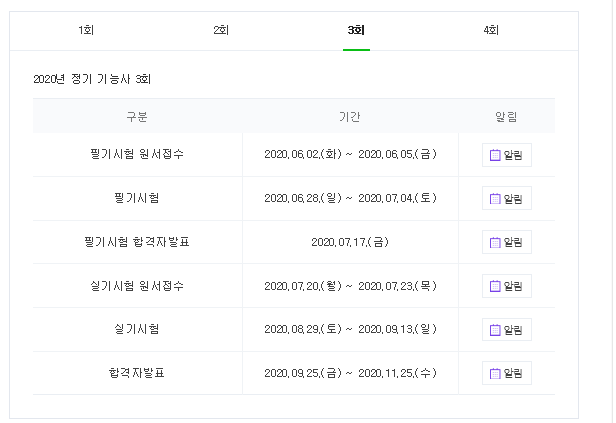Viewport: 616px width, 423px height.
Task: Click date range 2020.06.02.(화) ~ 2020.06.05.(금)
Action: pyautogui.click(x=350, y=154)
